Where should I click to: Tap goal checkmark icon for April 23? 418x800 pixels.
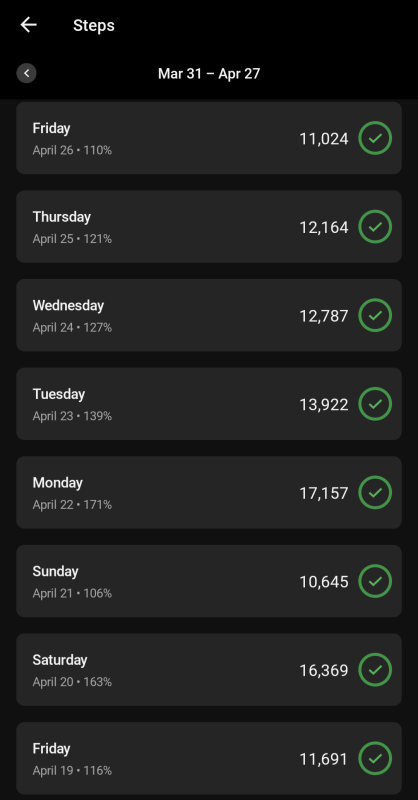pyautogui.click(x=375, y=404)
